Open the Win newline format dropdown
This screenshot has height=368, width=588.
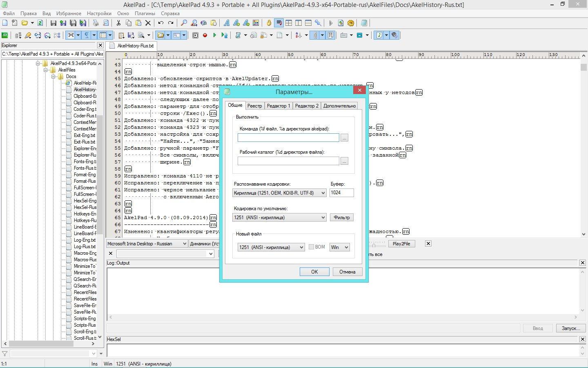[339, 247]
